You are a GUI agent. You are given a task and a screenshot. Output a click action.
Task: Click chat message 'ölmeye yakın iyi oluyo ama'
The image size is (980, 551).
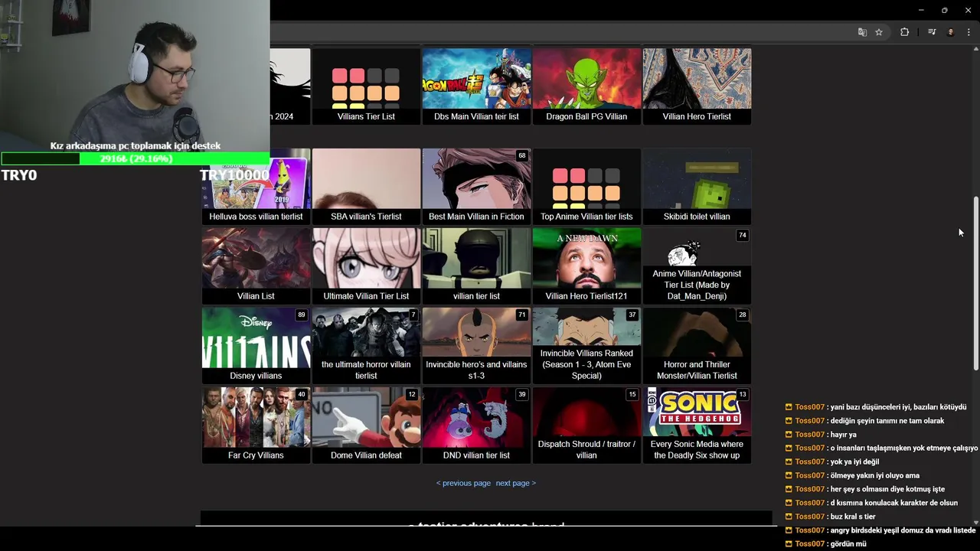tap(874, 475)
